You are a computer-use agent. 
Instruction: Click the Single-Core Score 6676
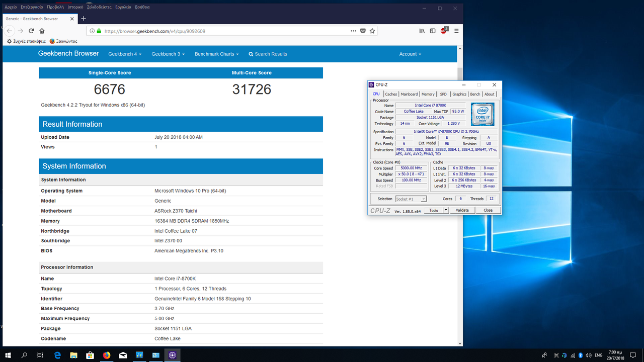coord(110,89)
